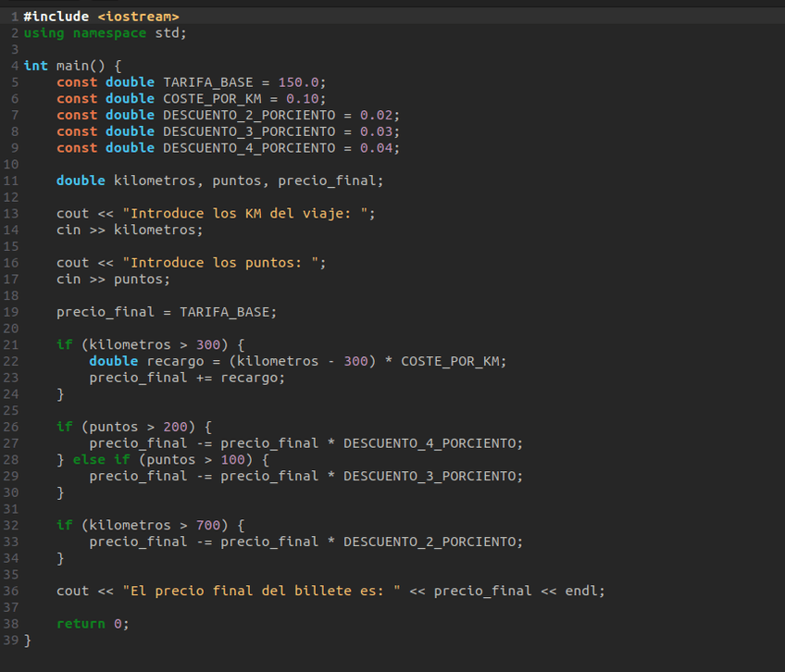This screenshot has height=672, width=785.
Task: Click DESCUENTO_3_PORCIENTO on line 8
Action: 249,131
